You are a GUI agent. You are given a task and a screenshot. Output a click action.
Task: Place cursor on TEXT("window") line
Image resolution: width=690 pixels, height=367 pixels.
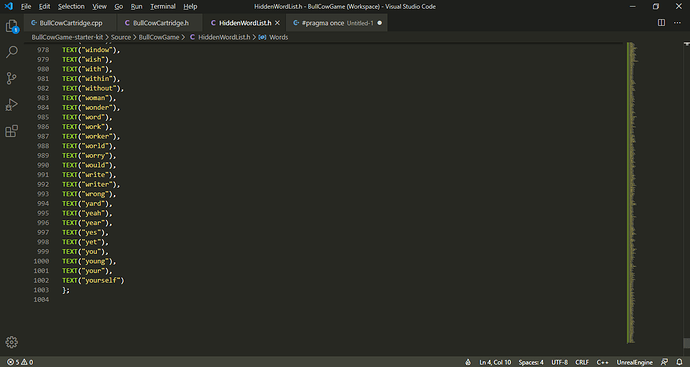point(91,50)
